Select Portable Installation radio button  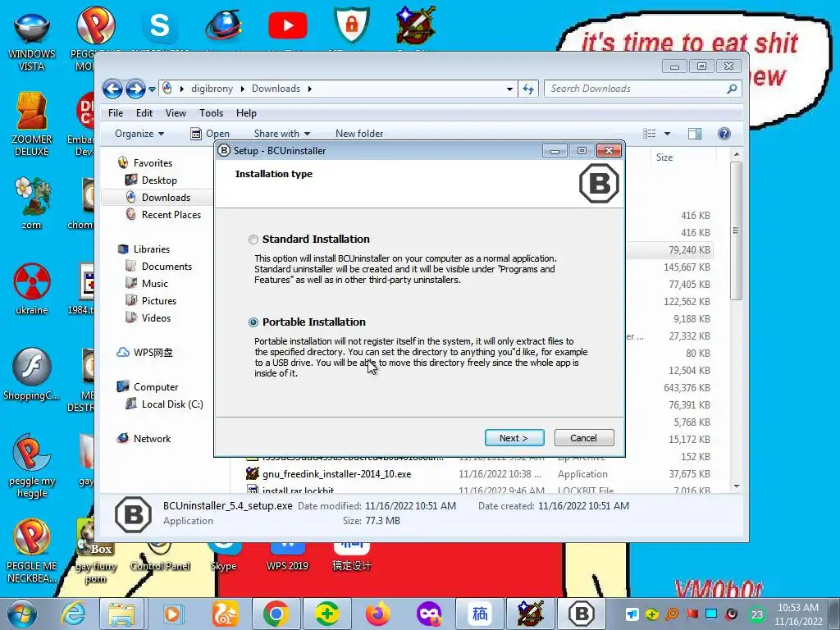pos(253,322)
